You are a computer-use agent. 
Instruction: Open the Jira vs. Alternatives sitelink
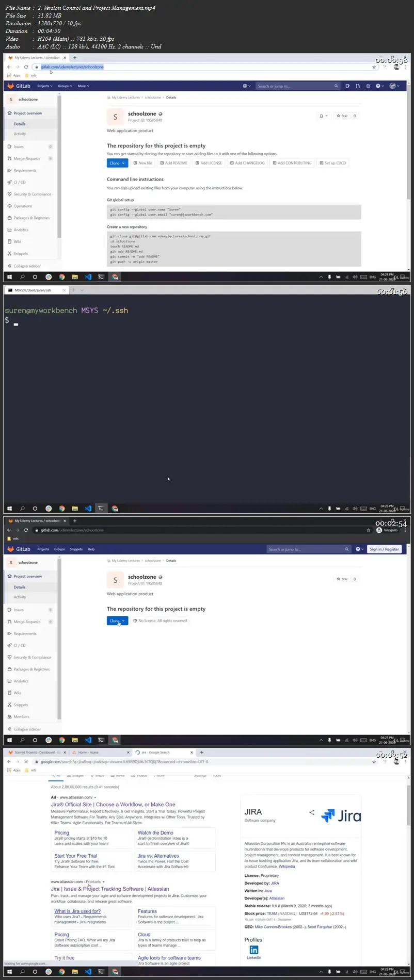[158, 856]
